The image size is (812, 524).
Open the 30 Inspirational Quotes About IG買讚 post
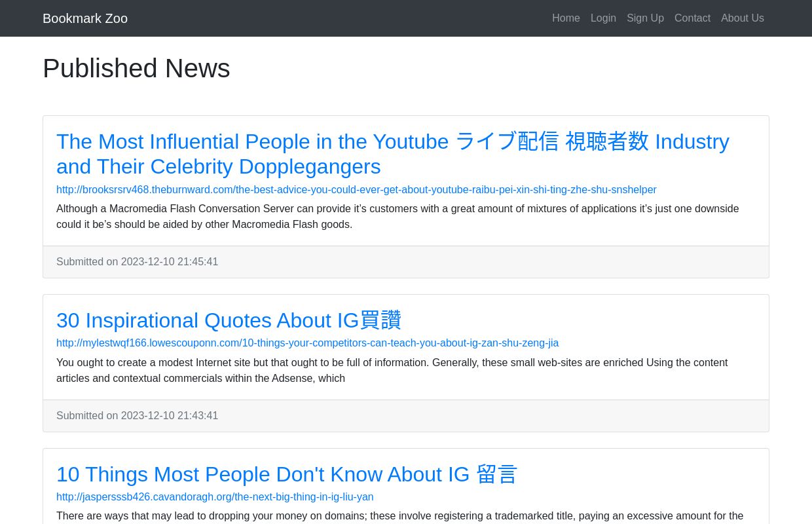pos(229,320)
